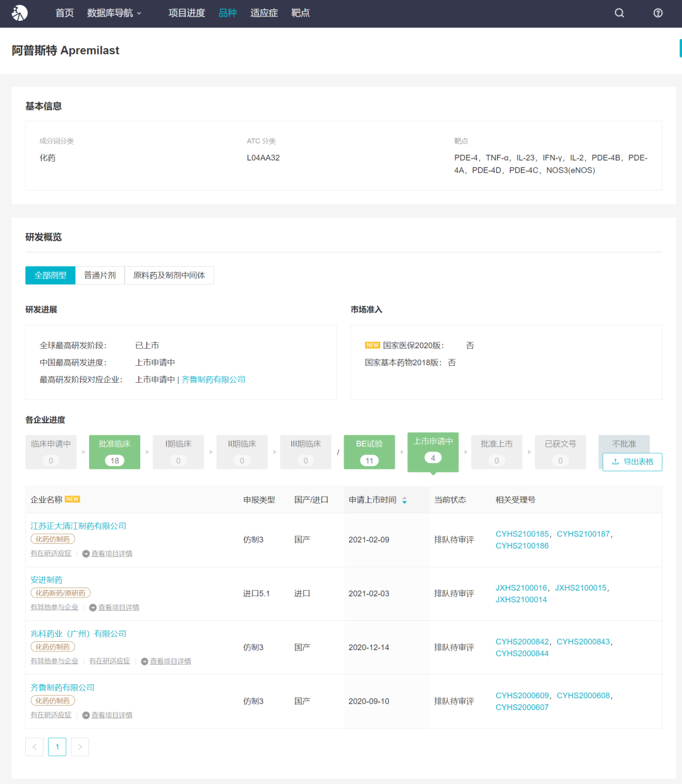Select the 上市申请中 stage with 4
682x784 pixels.
tap(433, 451)
